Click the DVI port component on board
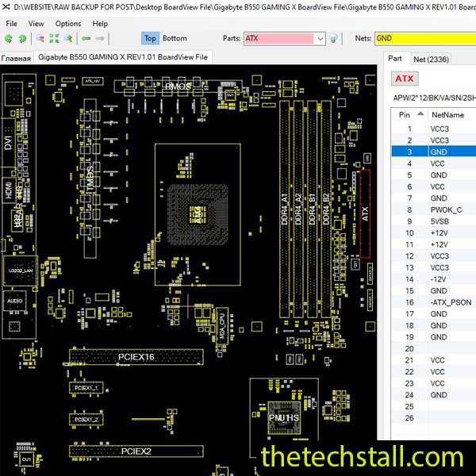The height and width of the screenshot is (476, 476). click(9, 143)
